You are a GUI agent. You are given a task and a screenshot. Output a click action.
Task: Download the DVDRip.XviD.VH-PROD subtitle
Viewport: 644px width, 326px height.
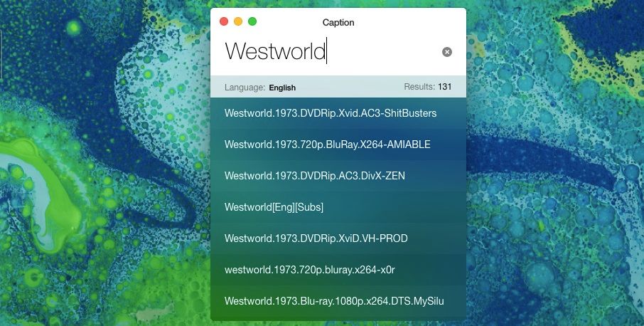[x=316, y=238]
